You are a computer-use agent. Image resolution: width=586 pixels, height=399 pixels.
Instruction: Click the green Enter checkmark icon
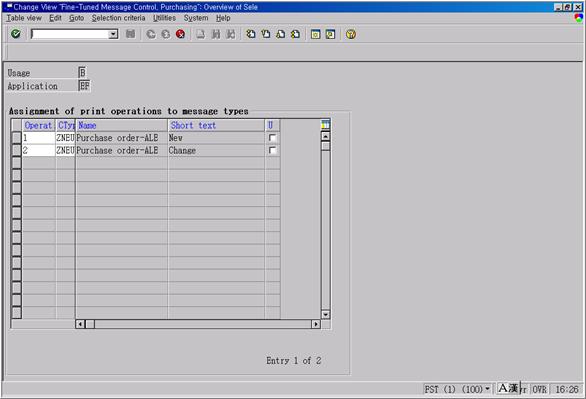[x=16, y=34]
